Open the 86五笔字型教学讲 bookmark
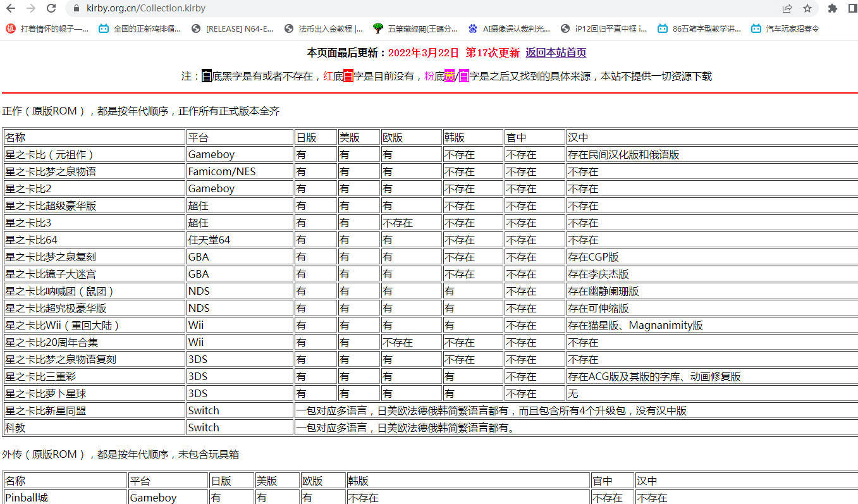The height and width of the screenshot is (504, 858). (x=699, y=28)
